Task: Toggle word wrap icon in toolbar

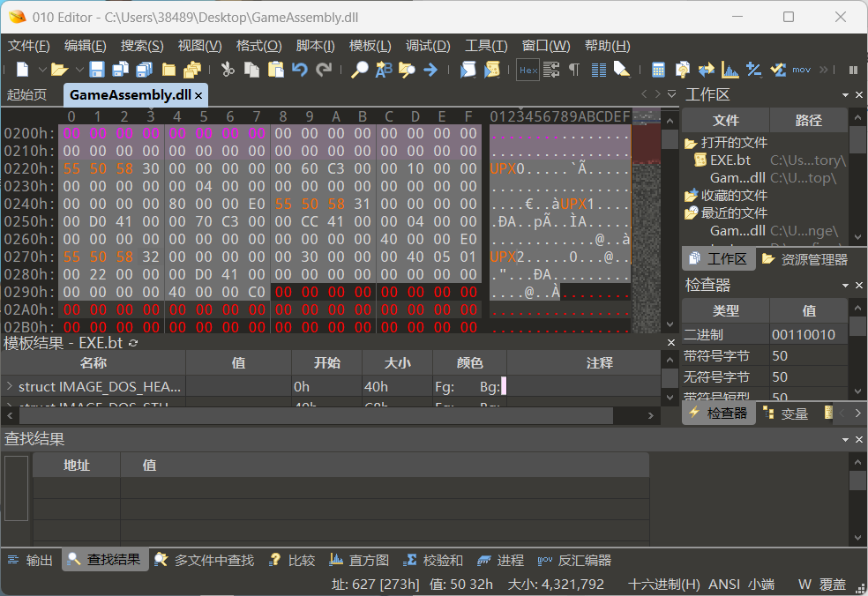Action: click(551, 69)
